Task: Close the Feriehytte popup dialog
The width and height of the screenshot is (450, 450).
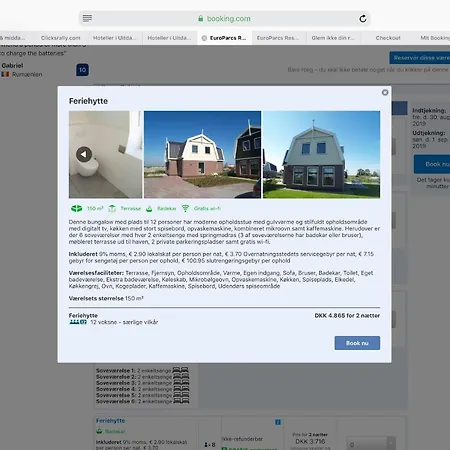Action: coord(385,92)
